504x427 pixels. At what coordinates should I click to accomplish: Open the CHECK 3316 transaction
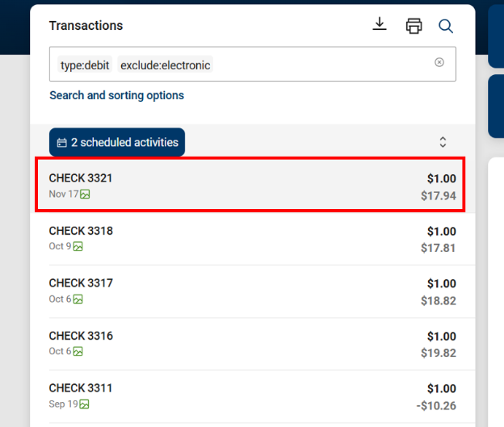[250, 343]
